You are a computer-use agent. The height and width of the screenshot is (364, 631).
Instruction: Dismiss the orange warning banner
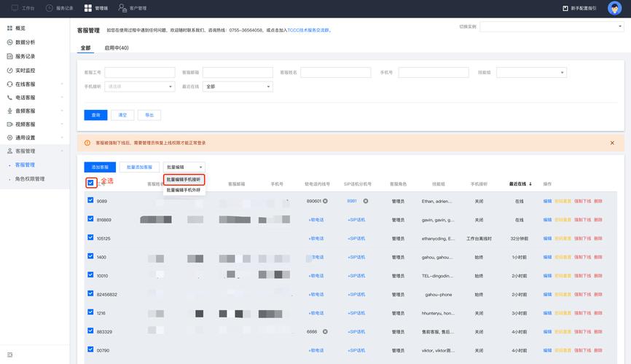pos(612,143)
